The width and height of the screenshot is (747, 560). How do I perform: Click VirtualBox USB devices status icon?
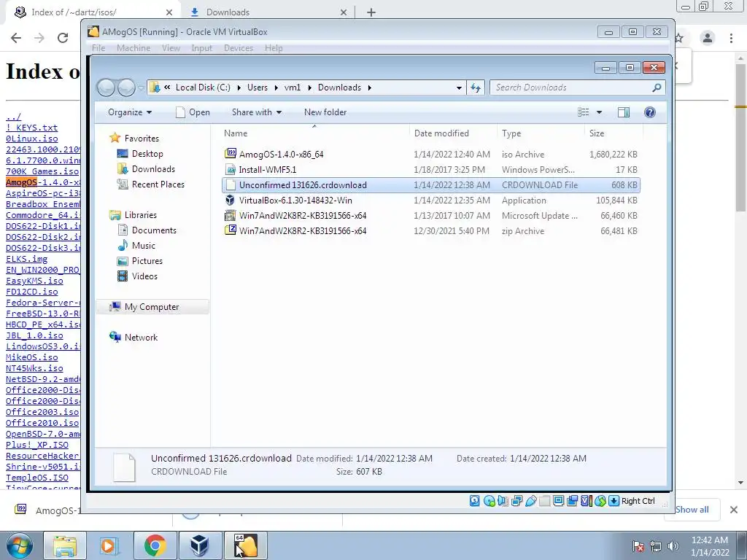[x=531, y=500]
